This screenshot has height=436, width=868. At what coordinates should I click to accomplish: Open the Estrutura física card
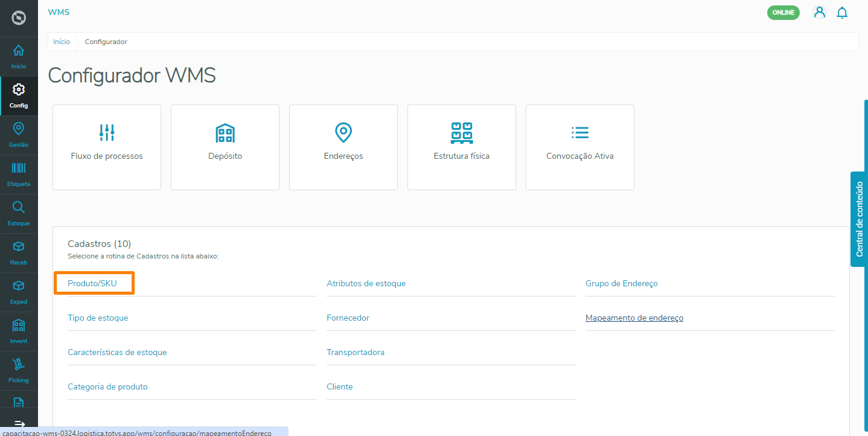[462, 147]
